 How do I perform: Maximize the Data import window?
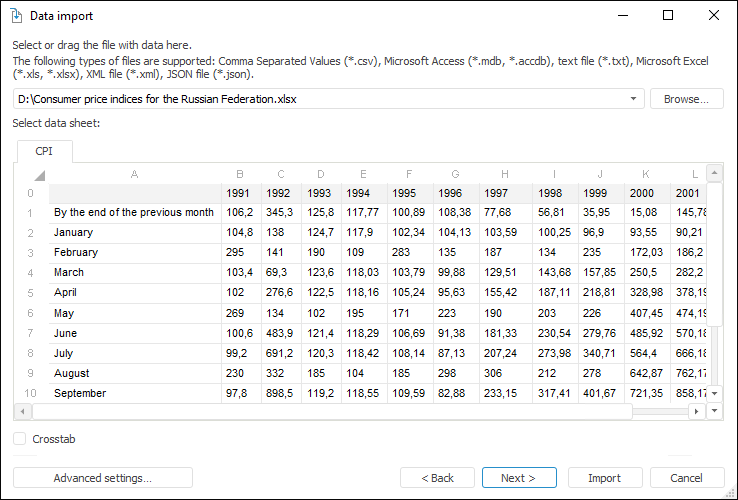pyautogui.click(x=668, y=16)
